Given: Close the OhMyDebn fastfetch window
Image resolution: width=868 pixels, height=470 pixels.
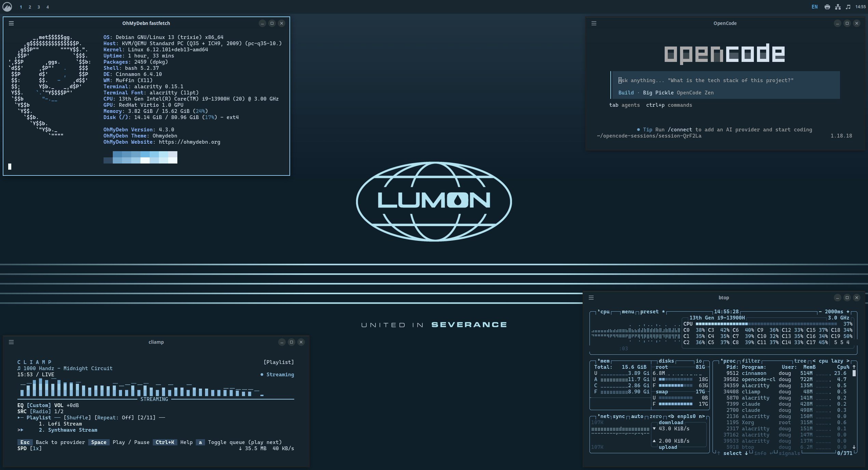Looking at the screenshot, I should click(x=282, y=23).
